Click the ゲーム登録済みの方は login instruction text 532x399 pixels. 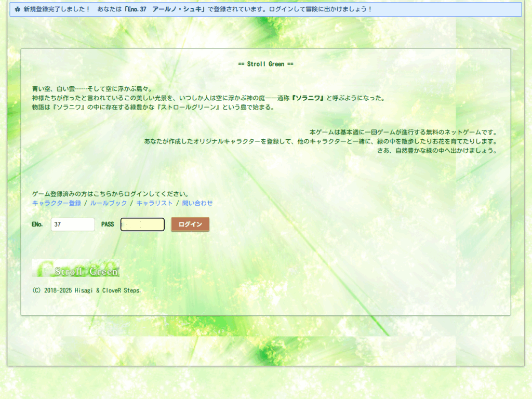point(110,194)
